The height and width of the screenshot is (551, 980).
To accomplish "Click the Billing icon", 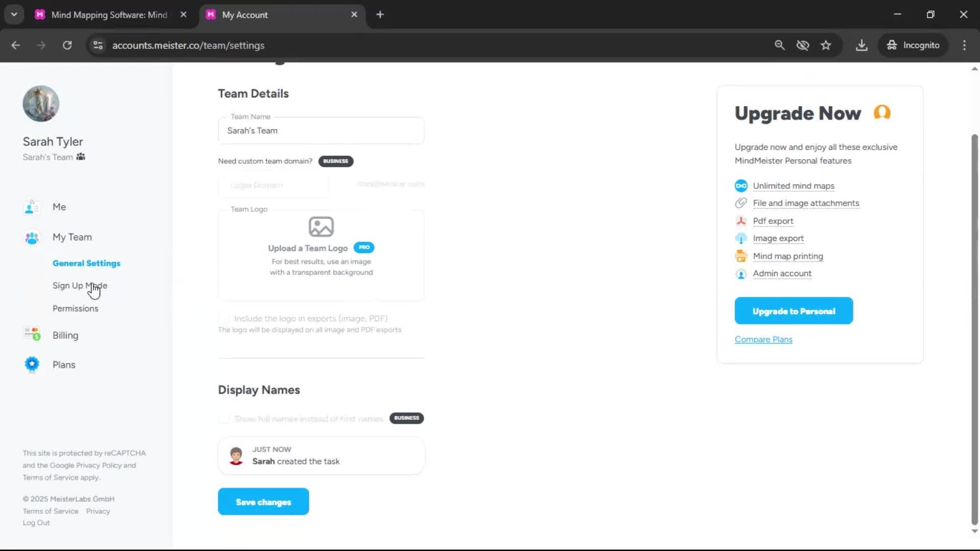I will 32,334.
